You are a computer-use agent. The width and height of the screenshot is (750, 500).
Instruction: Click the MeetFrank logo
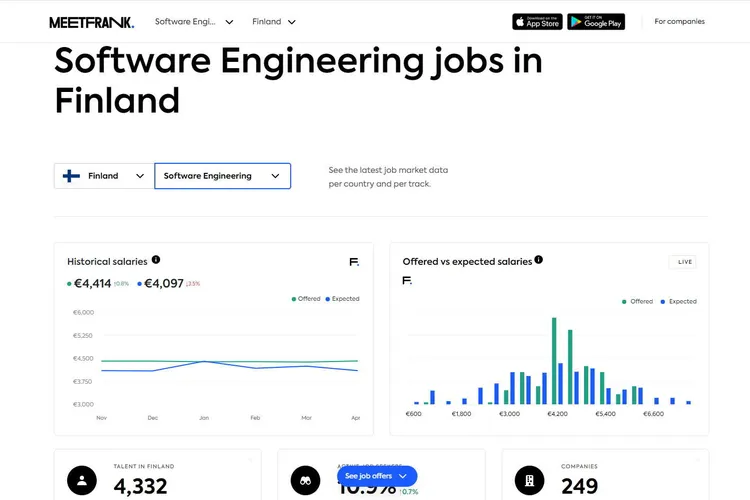(91, 22)
